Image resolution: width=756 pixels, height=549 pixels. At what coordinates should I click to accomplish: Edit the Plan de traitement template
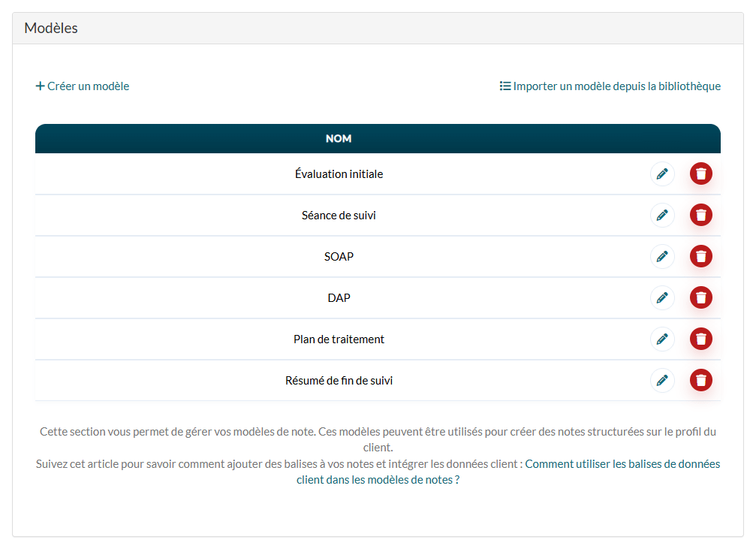(x=662, y=339)
